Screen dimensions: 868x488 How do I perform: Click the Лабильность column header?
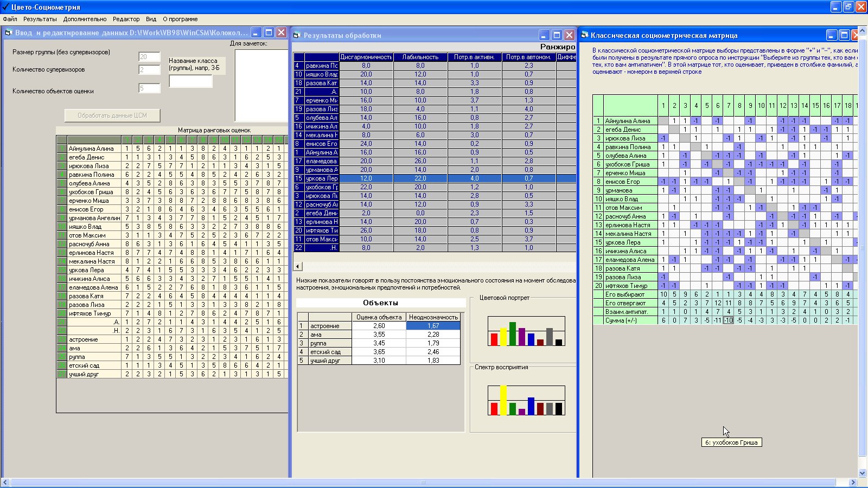420,57
